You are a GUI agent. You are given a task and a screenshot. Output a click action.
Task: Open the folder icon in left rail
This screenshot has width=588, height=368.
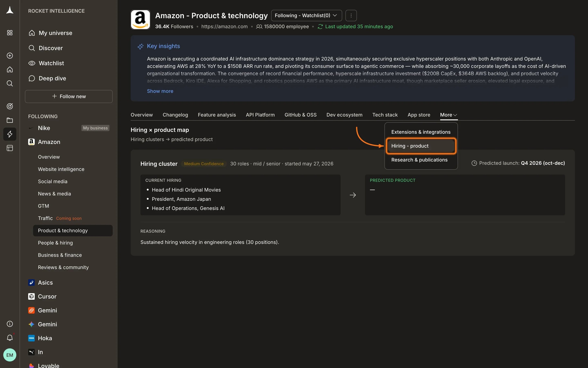(10, 120)
